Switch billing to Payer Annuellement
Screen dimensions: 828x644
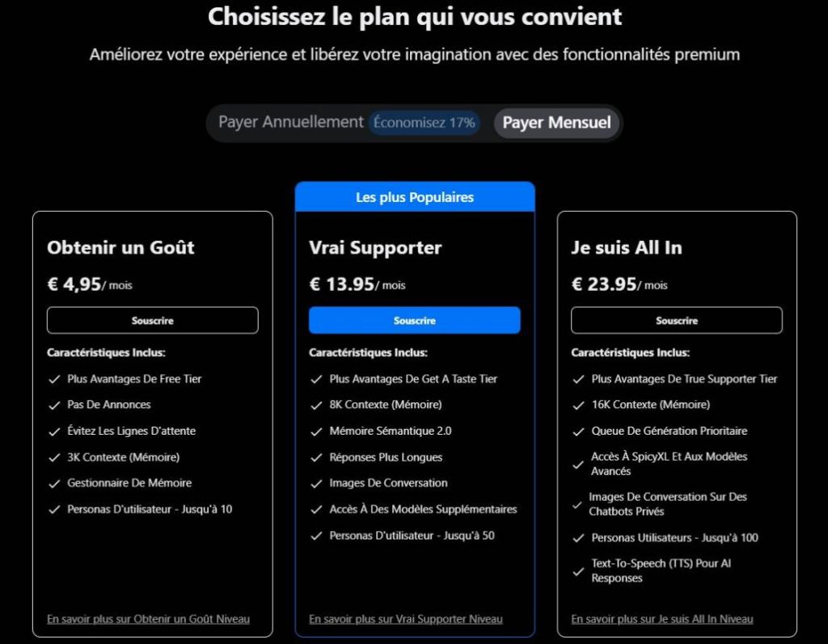coord(291,123)
